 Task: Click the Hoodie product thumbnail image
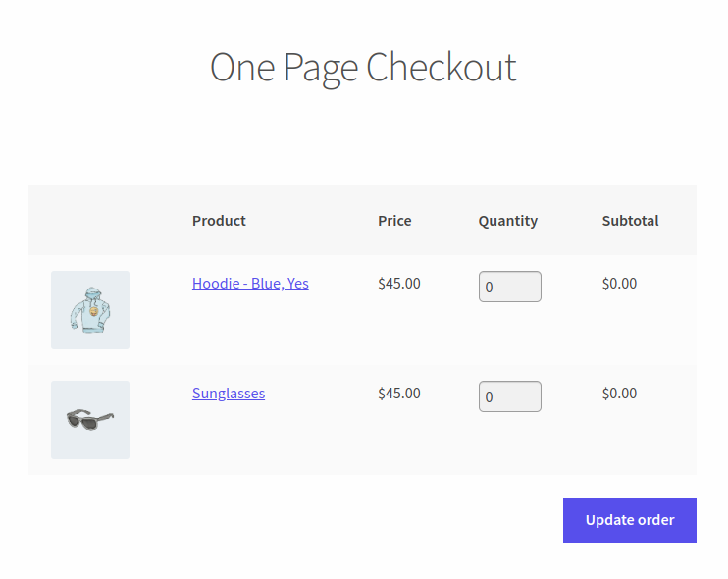coord(90,310)
